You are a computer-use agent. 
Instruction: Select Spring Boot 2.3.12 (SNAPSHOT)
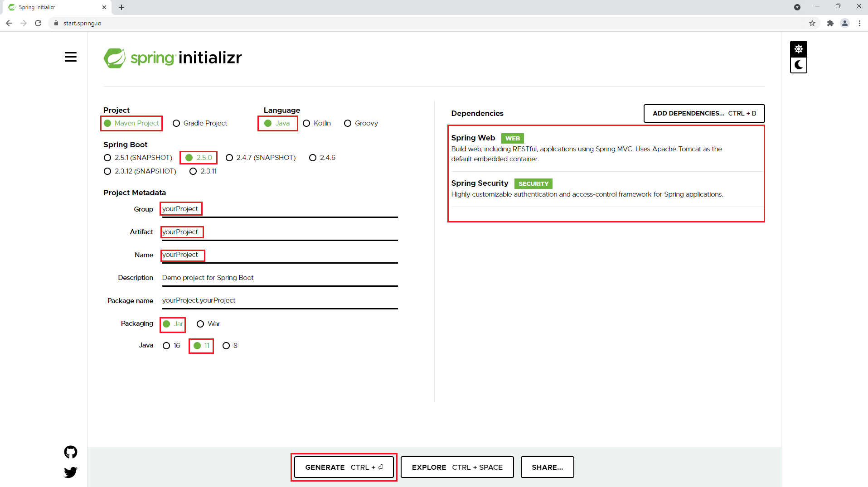pos(140,171)
